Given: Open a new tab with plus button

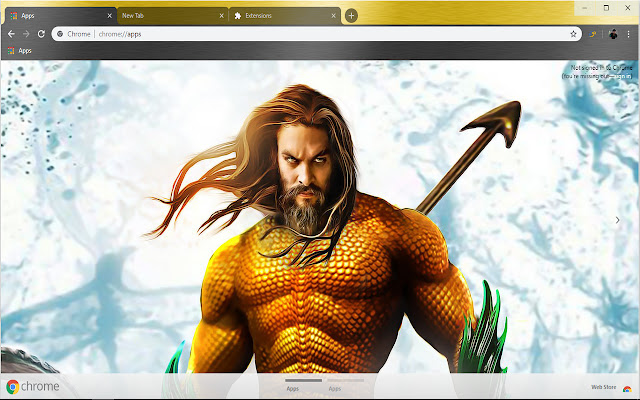Looking at the screenshot, I should [351, 16].
